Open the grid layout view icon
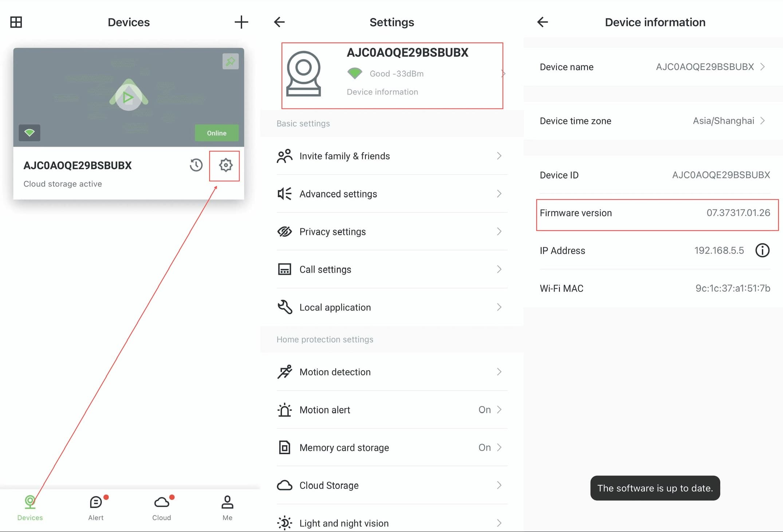This screenshot has height=532, width=783. (16, 22)
